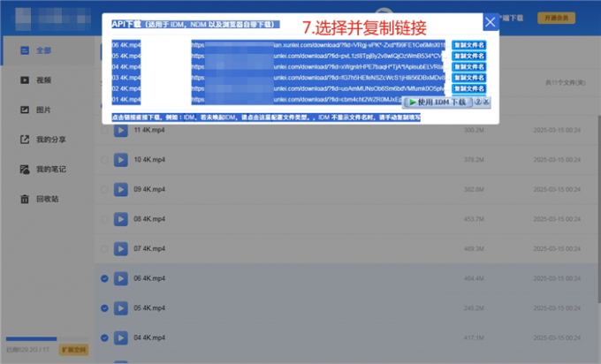The image size is (601, 364).
Task: Click file name 11 4K.mp4
Action: click(x=149, y=130)
